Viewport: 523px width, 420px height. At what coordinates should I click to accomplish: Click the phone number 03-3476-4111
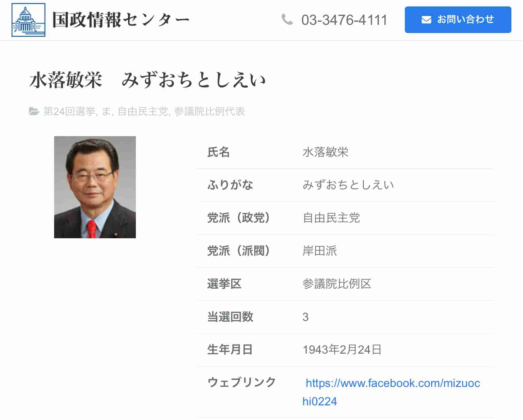(344, 20)
